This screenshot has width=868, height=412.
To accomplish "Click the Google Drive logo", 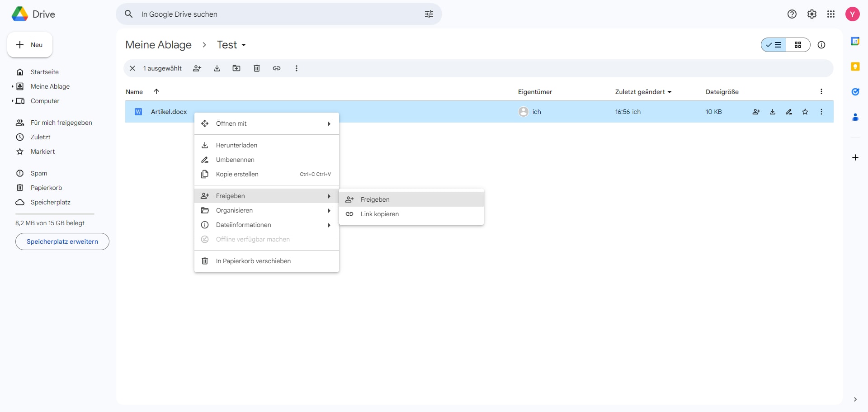I will (x=20, y=14).
